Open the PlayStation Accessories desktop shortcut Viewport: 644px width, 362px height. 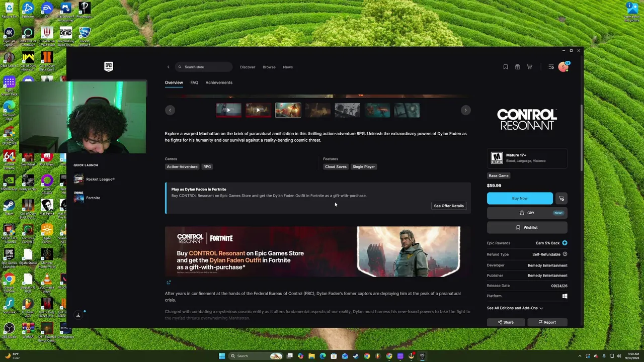pos(65,11)
